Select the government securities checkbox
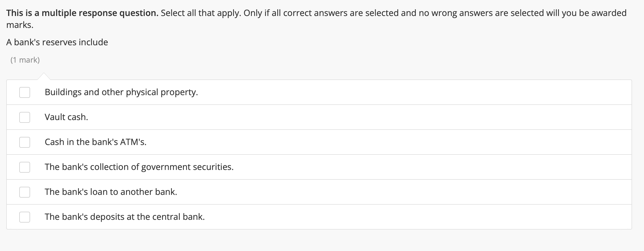The height and width of the screenshot is (251, 644). point(25,167)
